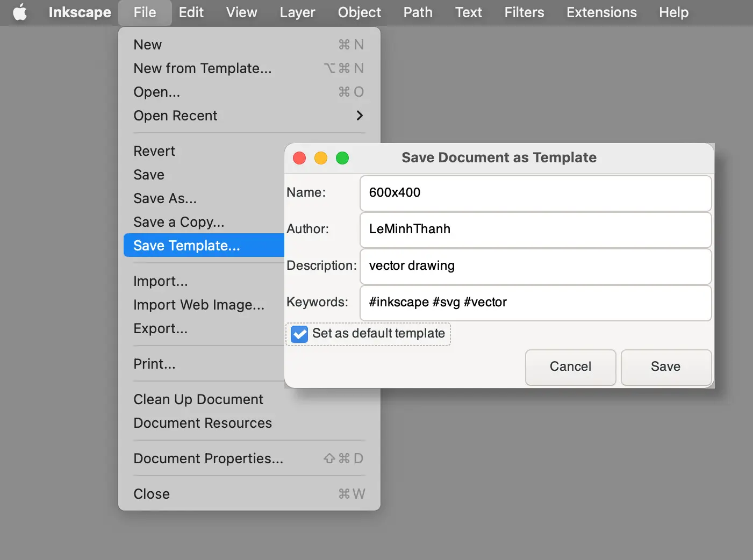Screen dimensions: 753x560
Task: Expand the Open Recent submenu arrow
Action: (359, 116)
